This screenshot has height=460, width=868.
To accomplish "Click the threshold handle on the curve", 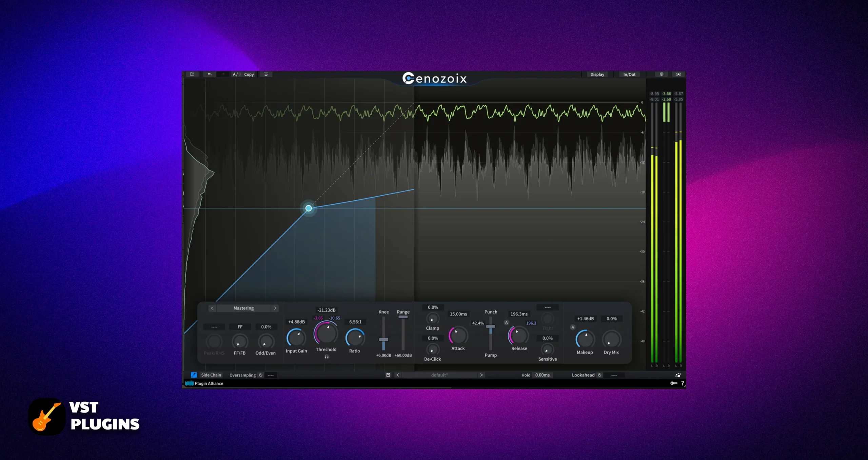I will (x=309, y=208).
